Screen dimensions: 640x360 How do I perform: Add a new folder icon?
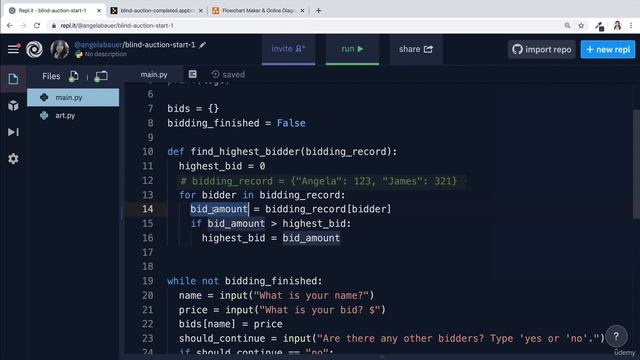[x=101, y=76]
